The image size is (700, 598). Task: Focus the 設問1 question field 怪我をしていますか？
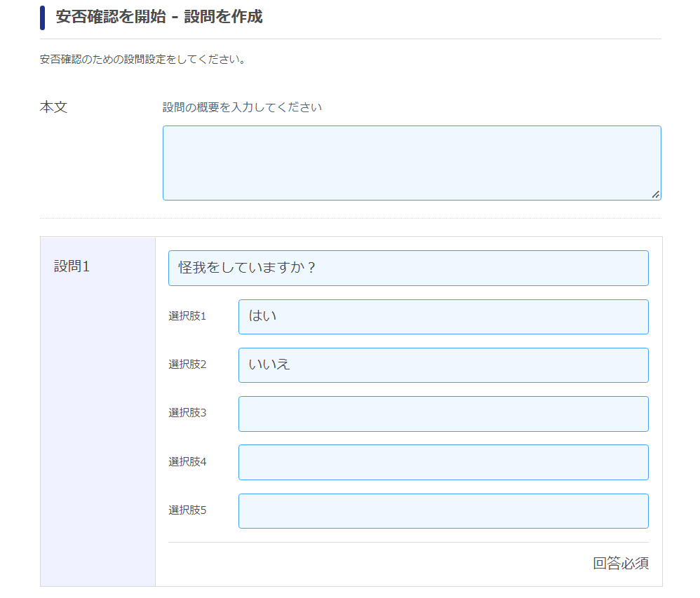[x=408, y=269]
